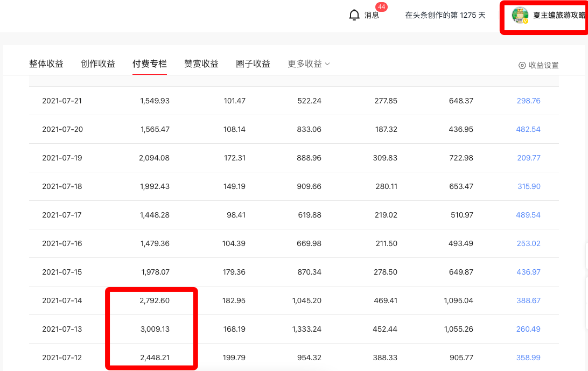Select the 赞赏收益 tab

(x=201, y=63)
